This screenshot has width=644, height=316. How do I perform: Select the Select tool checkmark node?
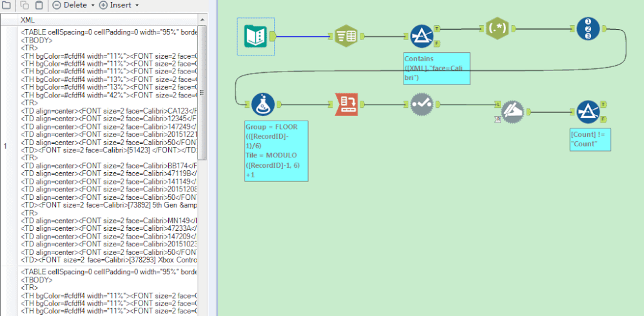coord(422,104)
